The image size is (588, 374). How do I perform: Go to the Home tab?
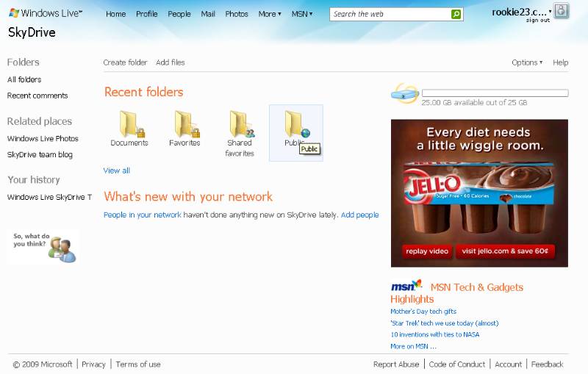click(x=116, y=14)
